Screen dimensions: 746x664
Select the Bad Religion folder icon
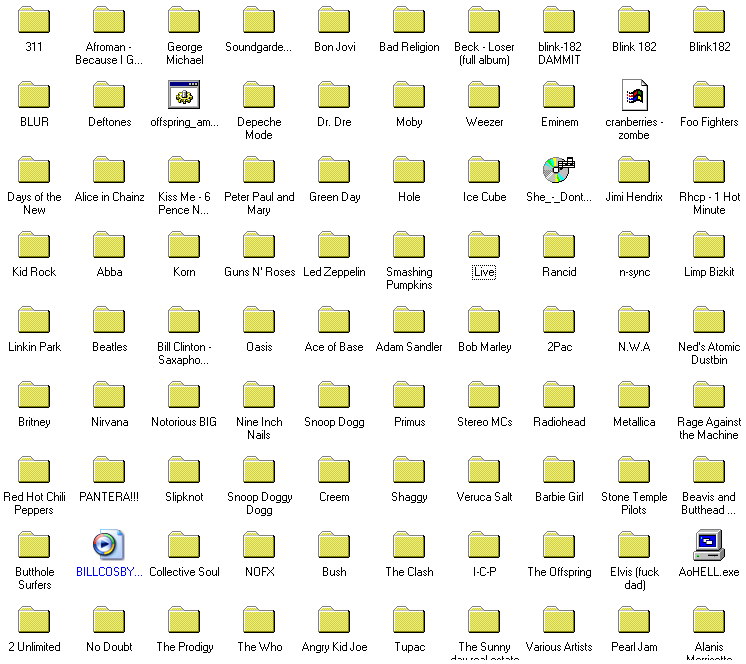409,20
